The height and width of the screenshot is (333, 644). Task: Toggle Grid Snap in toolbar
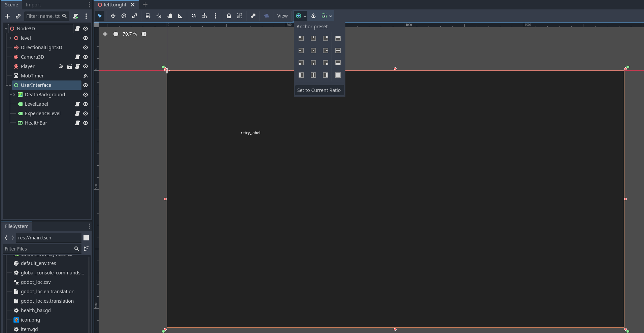tap(205, 16)
